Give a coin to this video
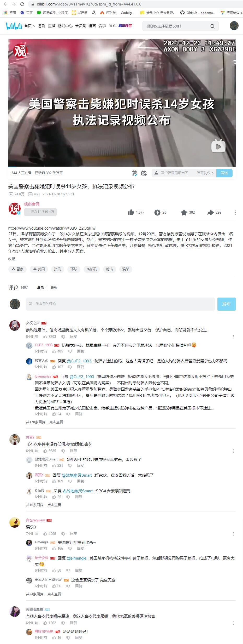 click(157, 213)
